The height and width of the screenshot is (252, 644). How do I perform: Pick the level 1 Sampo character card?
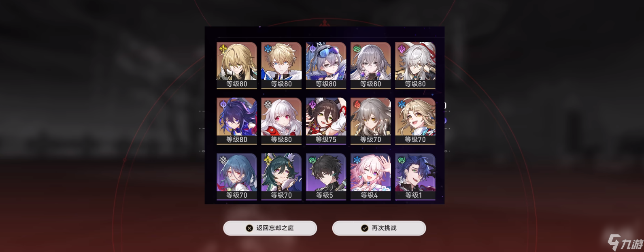(x=415, y=176)
